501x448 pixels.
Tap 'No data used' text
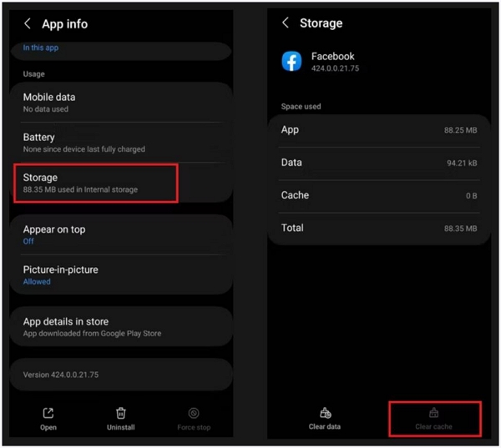(46, 109)
